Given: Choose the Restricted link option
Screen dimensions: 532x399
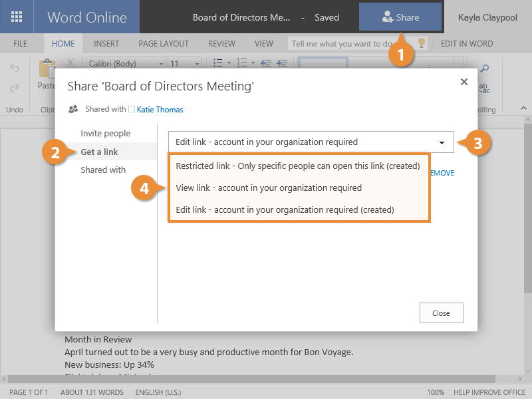Looking at the screenshot, I should pos(297,166).
